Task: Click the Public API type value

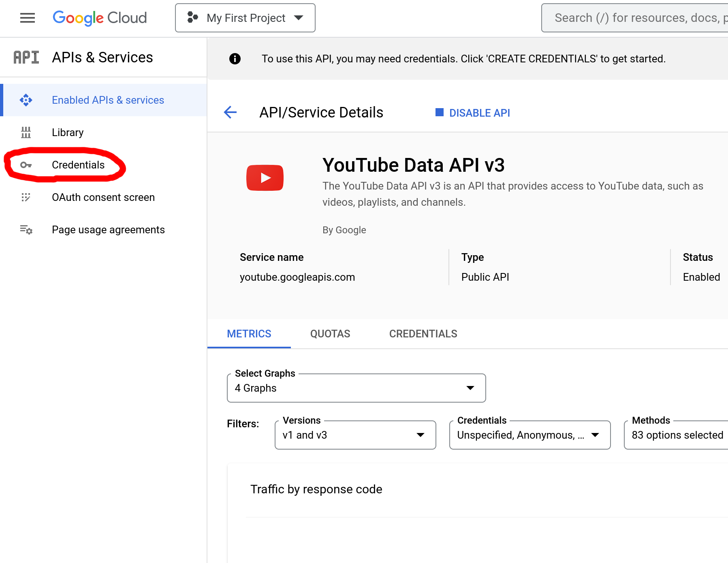Action: click(x=485, y=277)
